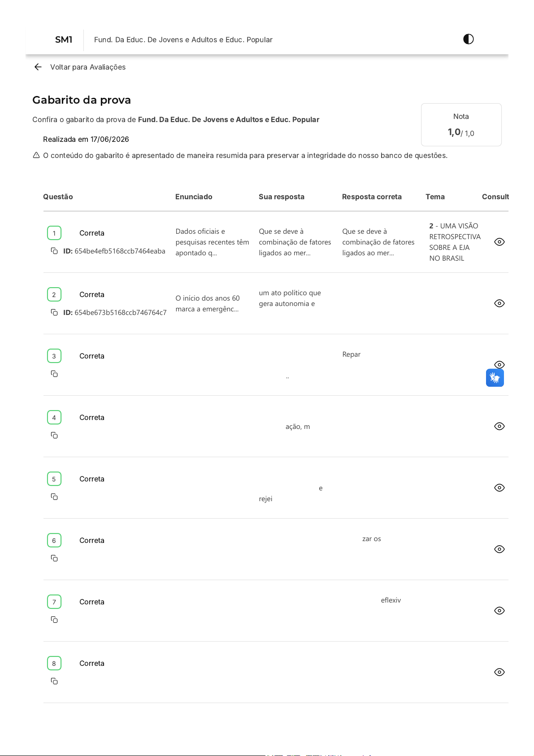Click the warning triangle icon near gabarito notice
Image resolution: width=534 pixels, height=756 pixels.
pos(36,155)
